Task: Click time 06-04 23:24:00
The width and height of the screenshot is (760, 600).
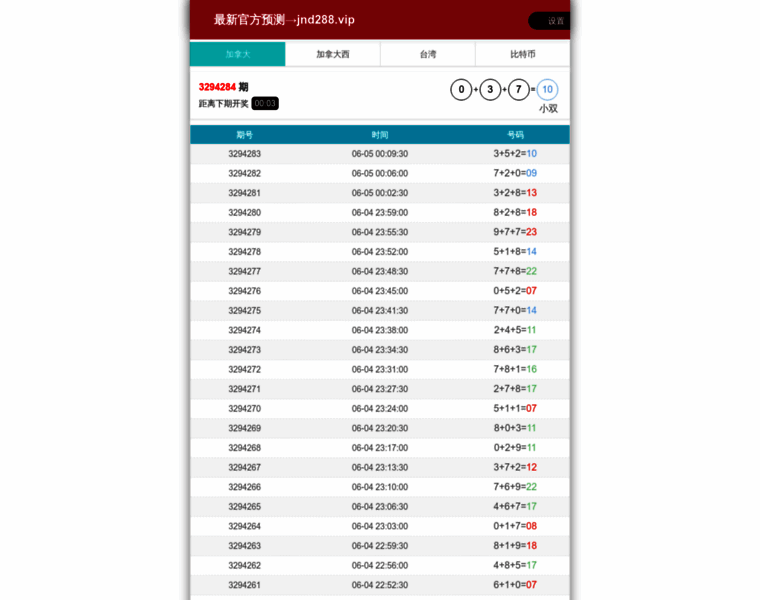Action: [x=380, y=409]
